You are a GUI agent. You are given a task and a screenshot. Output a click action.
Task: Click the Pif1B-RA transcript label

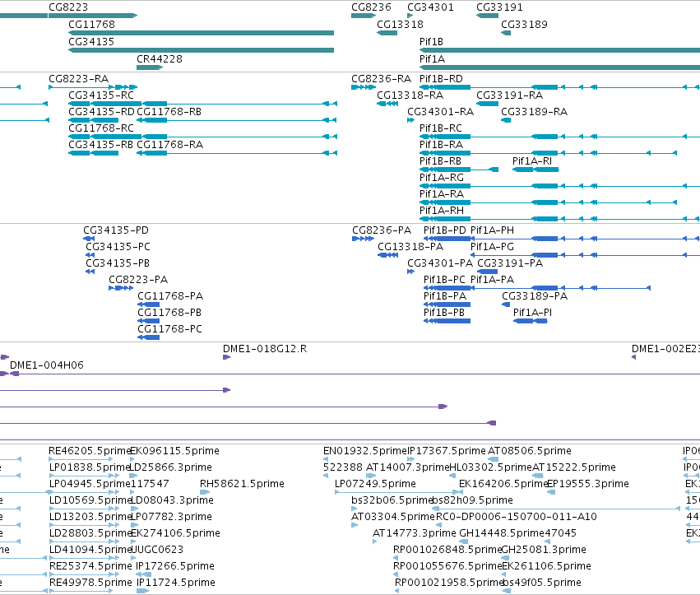[x=441, y=145]
